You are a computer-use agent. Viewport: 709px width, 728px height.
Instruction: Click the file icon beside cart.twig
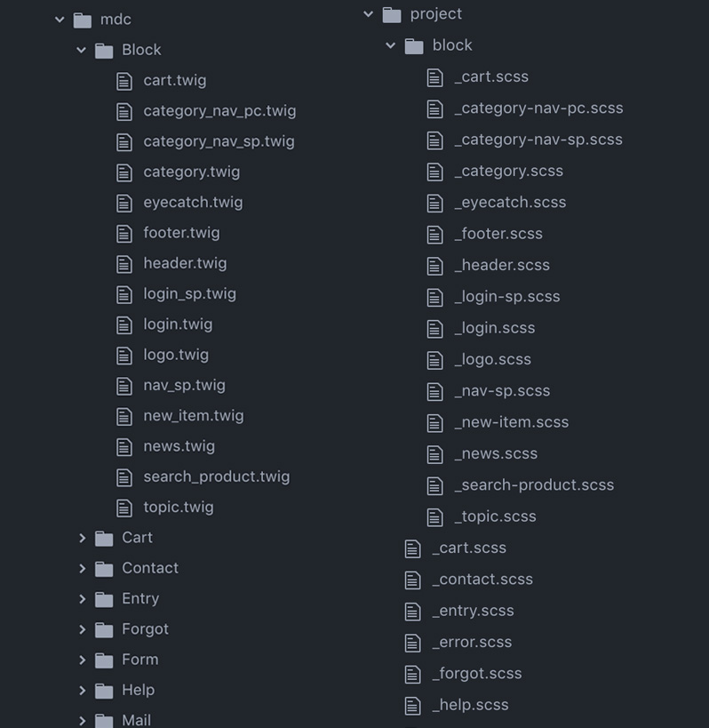[x=124, y=81]
